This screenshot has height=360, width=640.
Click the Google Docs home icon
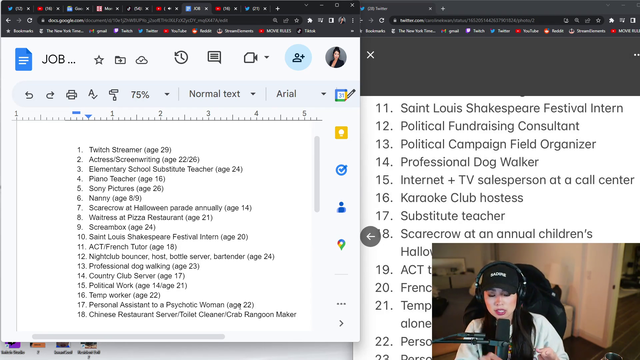(24, 59)
